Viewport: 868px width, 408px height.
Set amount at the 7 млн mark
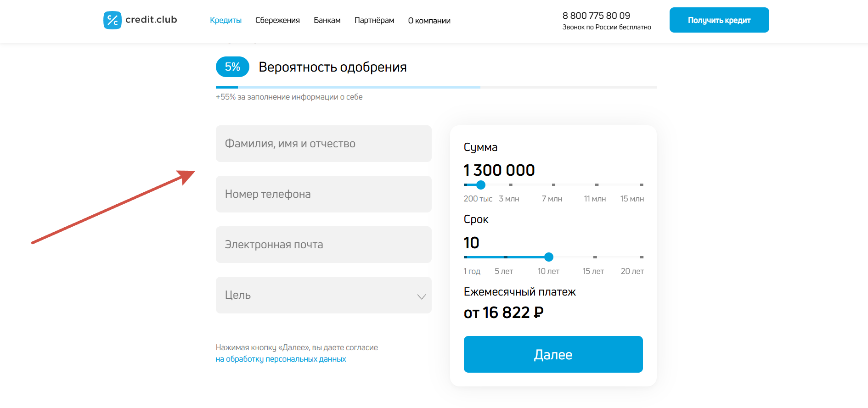554,184
